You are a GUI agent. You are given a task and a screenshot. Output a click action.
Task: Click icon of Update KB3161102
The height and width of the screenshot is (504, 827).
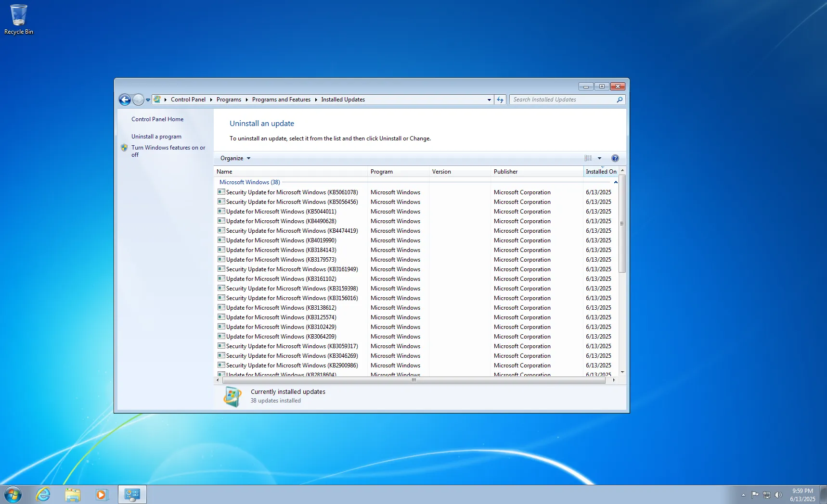tap(221, 278)
